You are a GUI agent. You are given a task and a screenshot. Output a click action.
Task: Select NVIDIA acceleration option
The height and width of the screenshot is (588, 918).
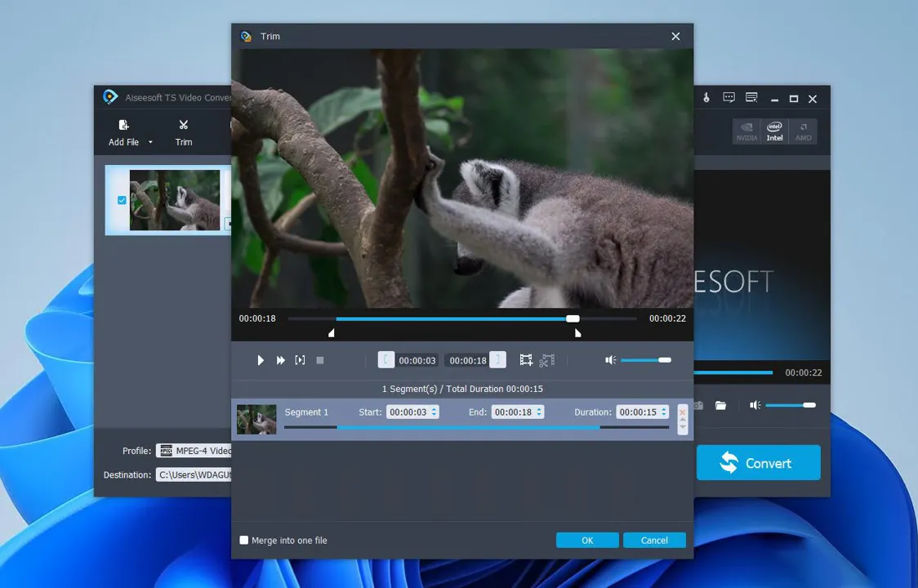[x=746, y=131]
